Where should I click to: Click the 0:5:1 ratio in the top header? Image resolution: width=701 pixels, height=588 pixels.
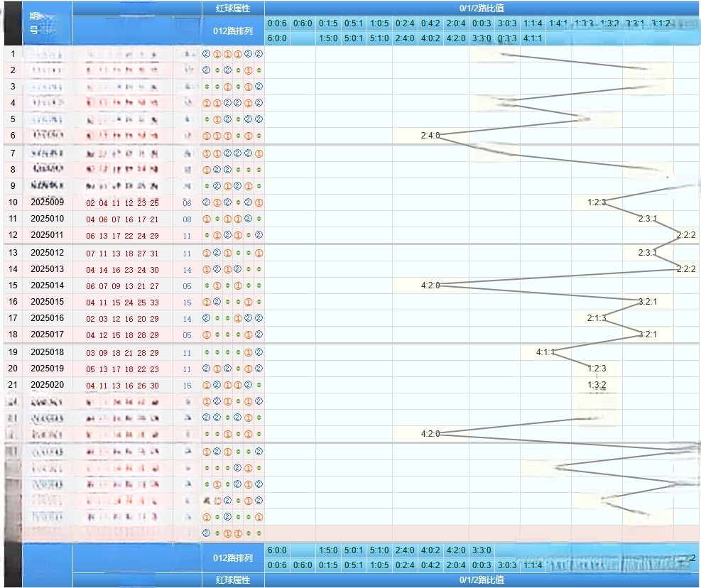[x=354, y=23]
